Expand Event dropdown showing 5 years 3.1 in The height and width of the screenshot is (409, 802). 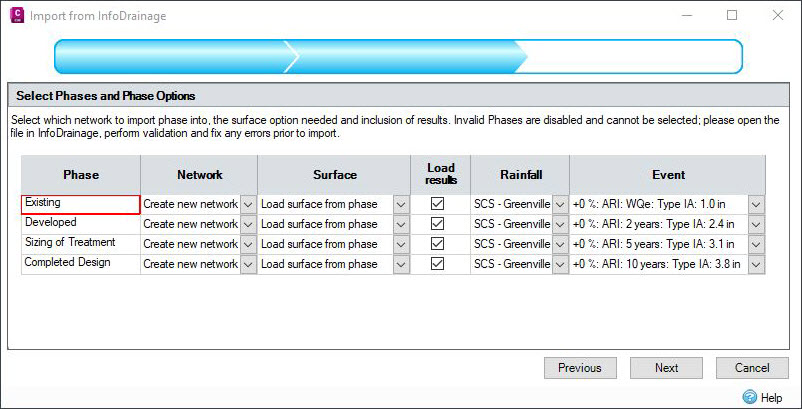point(756,244)
